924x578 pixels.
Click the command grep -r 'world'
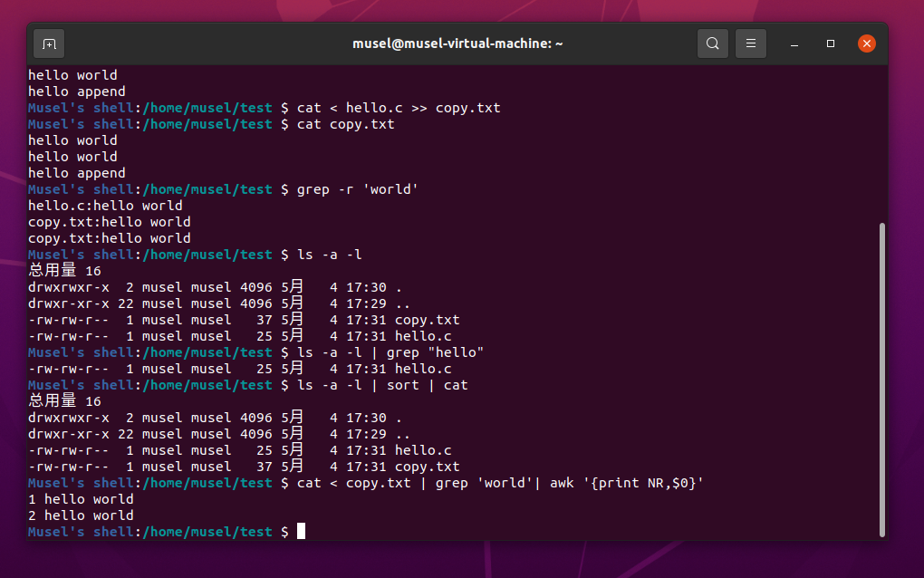point(358,189)
